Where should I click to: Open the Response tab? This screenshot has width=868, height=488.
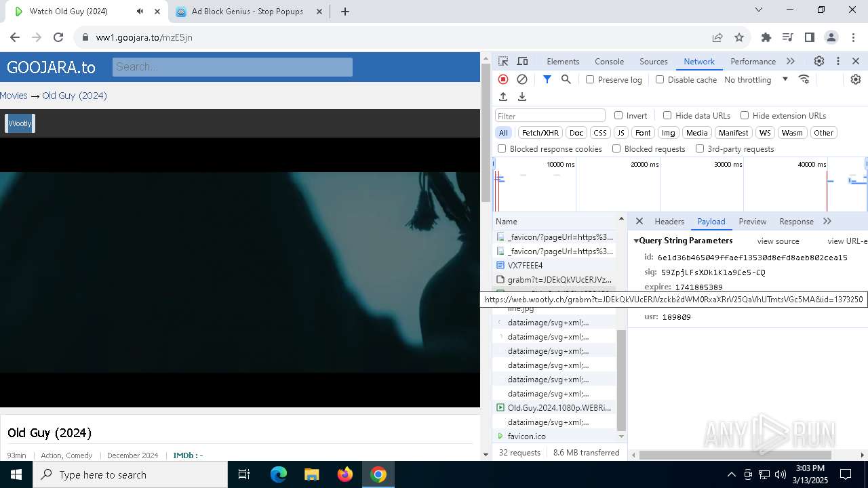796,222
